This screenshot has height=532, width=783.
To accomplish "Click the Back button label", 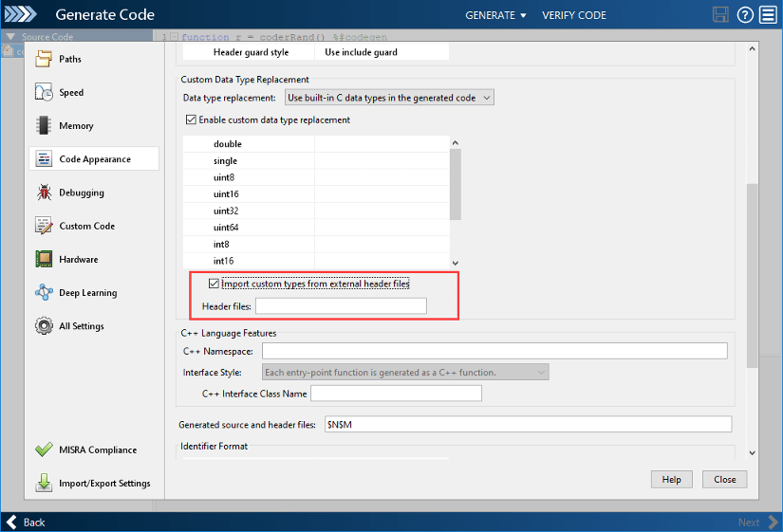I will (34, 523).
